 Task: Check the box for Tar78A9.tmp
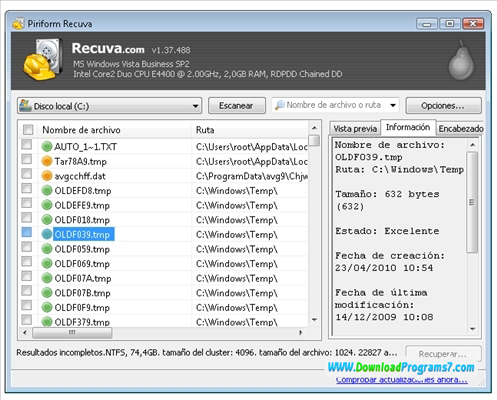coord(27,159)
